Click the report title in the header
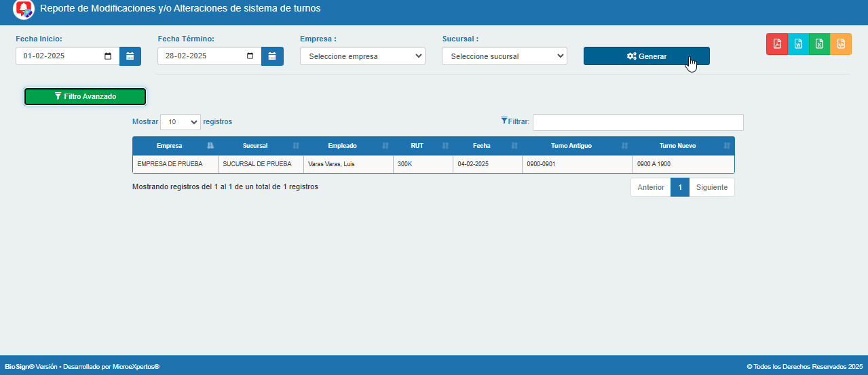The width and height of the screenshot is (868, 375). pos(181,9)
